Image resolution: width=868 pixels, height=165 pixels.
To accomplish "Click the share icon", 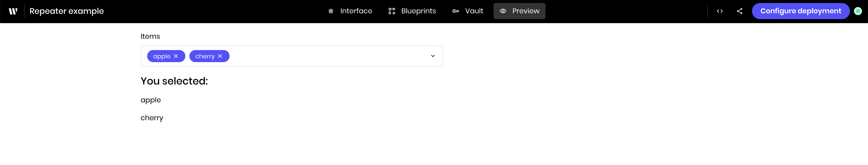I will [x=740, y=11].
